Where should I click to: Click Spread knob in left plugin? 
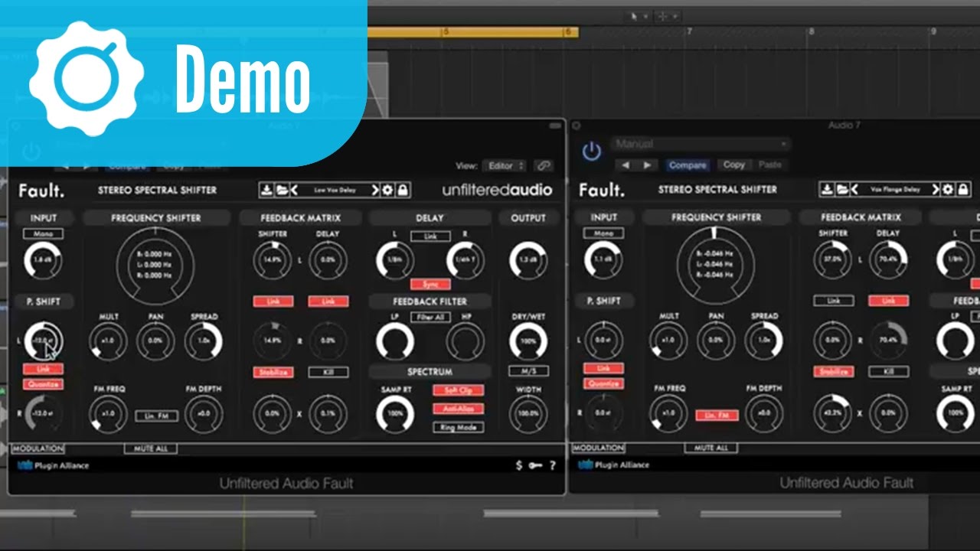[x=204, y=341]
